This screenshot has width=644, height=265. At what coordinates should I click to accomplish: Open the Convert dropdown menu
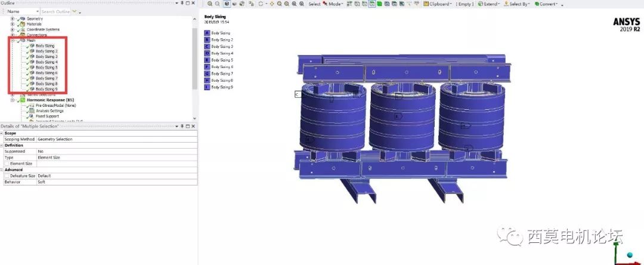[556, 4]
